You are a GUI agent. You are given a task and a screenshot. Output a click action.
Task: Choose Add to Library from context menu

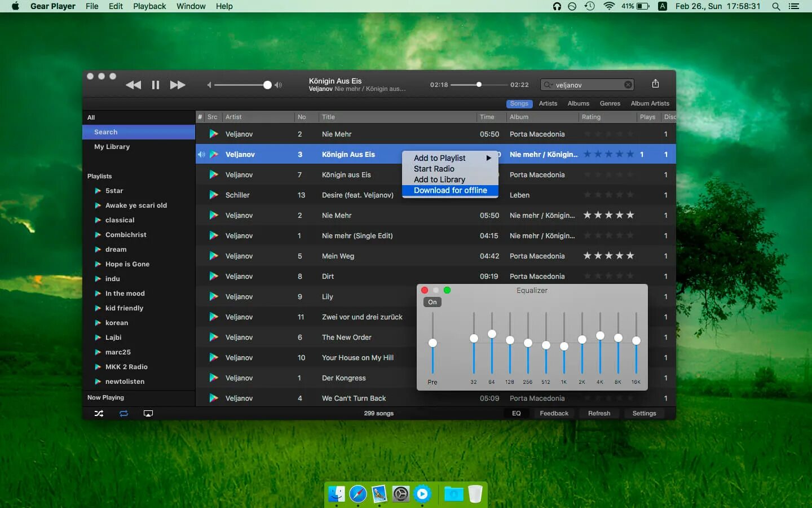(x=450, y=179)
